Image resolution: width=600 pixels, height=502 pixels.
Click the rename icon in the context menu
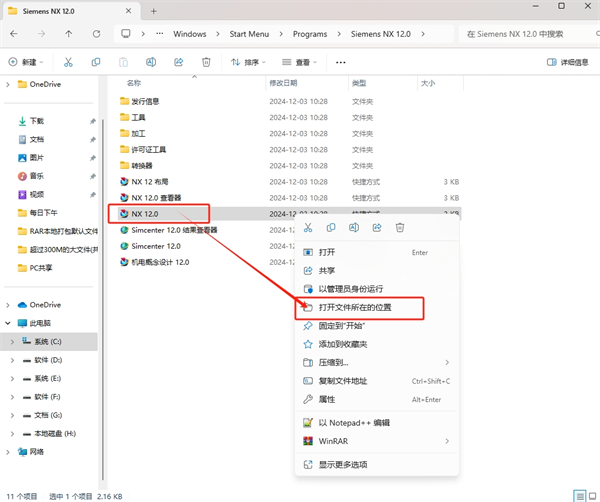pos(354,228)
